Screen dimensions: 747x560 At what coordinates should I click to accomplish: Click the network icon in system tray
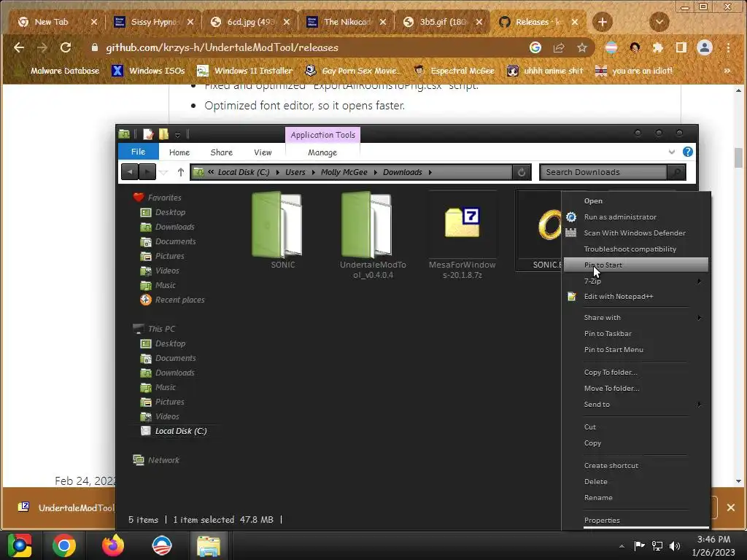(657, 545)
